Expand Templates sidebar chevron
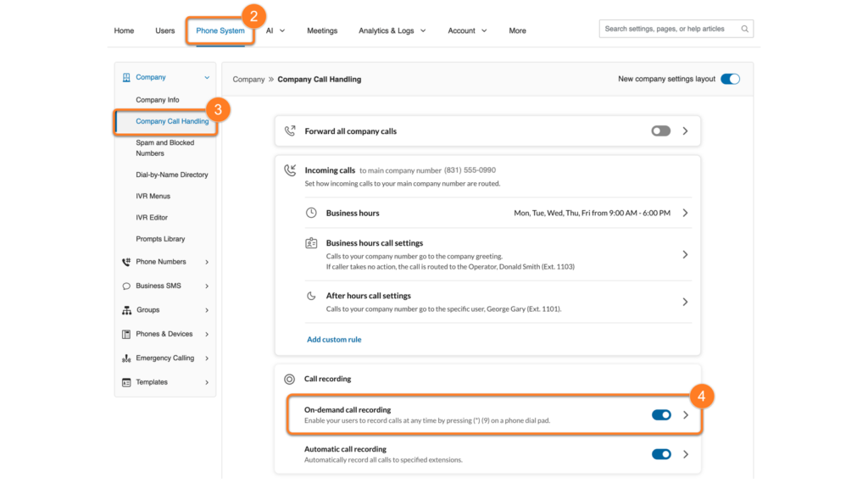Viewport: 868px width, 483px height. pyautogui.click(x=207, y=382)
